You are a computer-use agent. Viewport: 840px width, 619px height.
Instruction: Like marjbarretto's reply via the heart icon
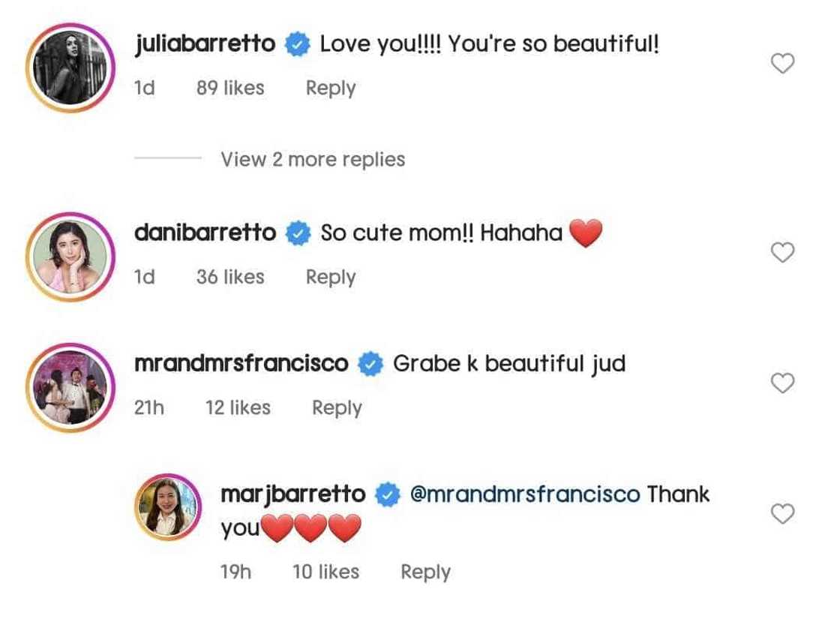point(783,513)
